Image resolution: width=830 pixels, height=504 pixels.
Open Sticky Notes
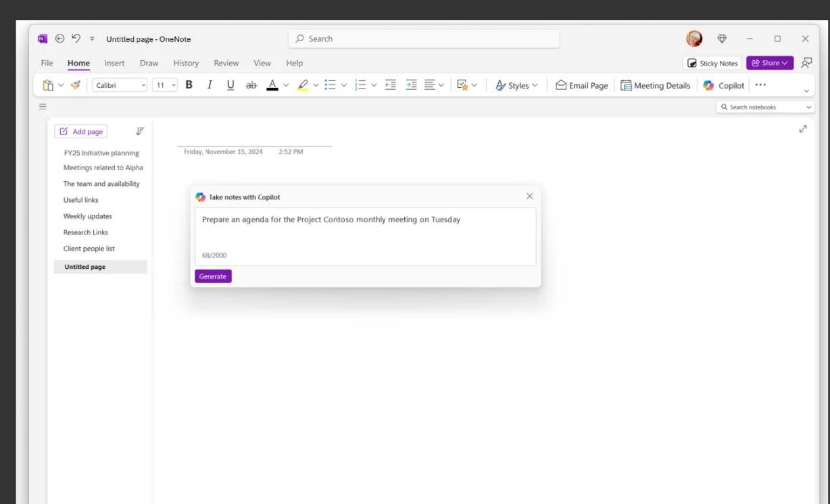coord(712,63)
